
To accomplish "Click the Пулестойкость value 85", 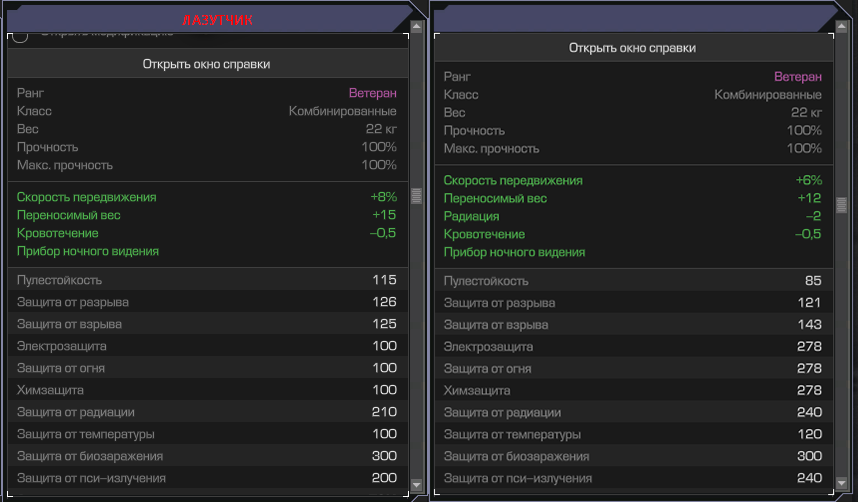I will pyautogui.click(x=813, y=281).
